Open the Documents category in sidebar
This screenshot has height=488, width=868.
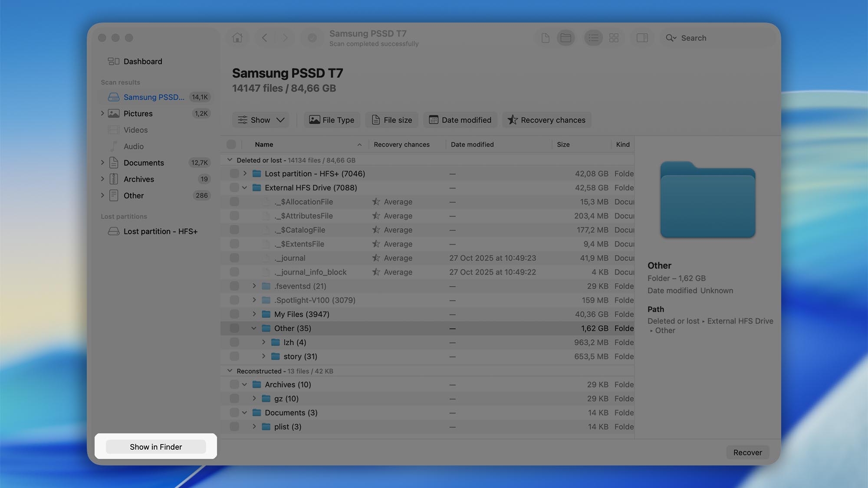(144, 163)
